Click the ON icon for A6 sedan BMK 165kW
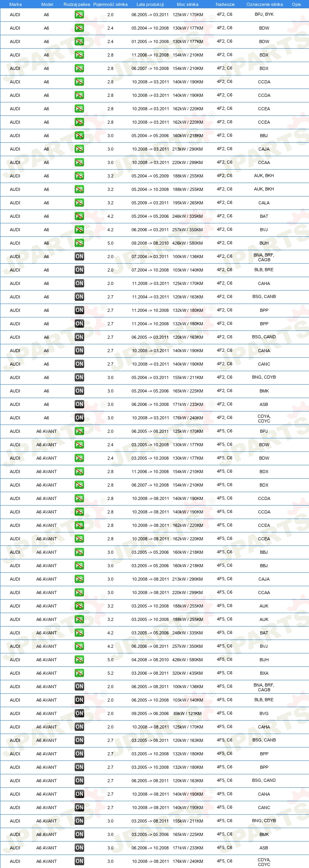This screenshot has height=868, width=309. click(x=79, y=391)
